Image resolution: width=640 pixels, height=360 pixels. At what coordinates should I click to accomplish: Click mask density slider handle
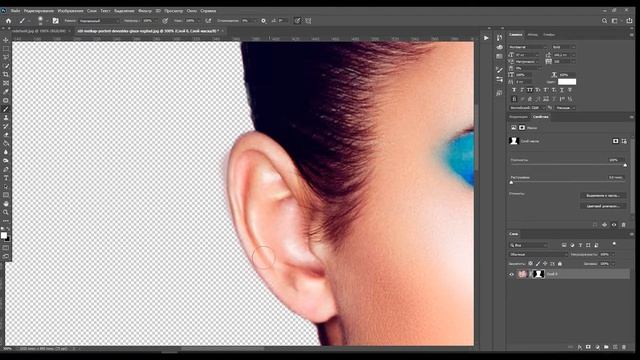[x=625, y=165]
